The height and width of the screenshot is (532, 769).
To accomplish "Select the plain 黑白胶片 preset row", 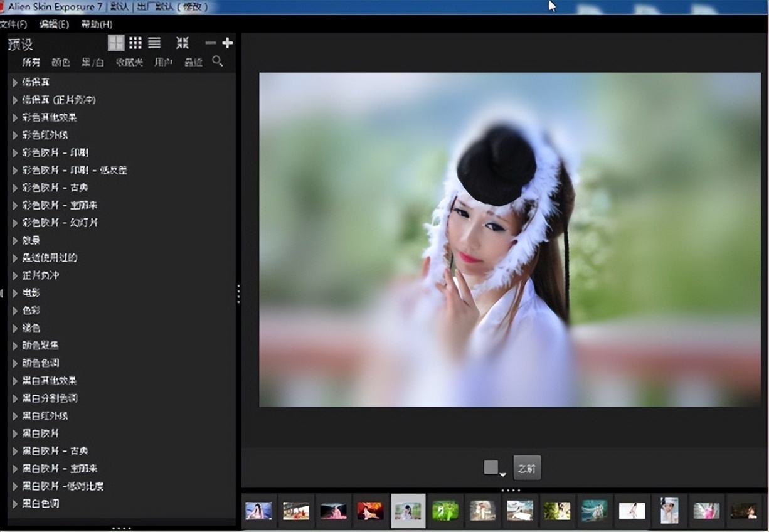I will click(122, 434).
